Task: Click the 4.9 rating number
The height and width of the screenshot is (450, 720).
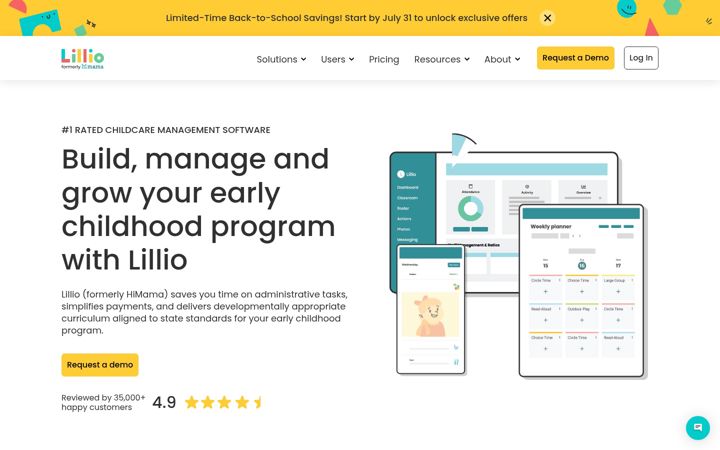Action: [164, 402]
